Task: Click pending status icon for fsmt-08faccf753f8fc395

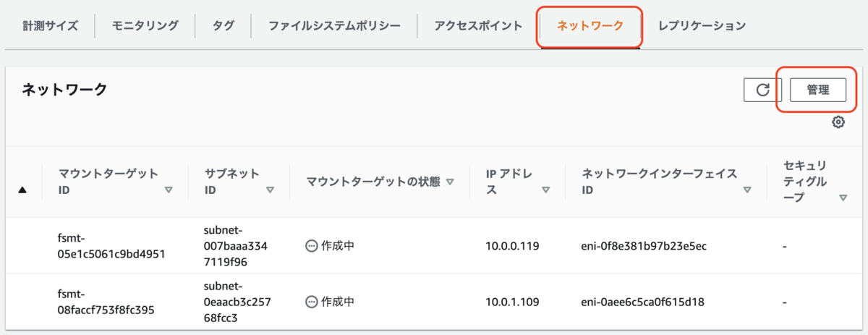Action: point(312,301)
